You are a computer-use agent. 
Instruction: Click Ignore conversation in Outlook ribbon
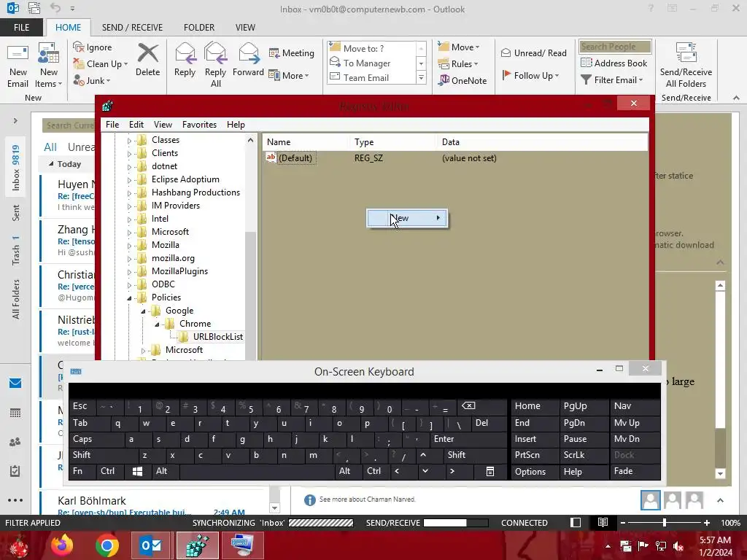(93, 47)
